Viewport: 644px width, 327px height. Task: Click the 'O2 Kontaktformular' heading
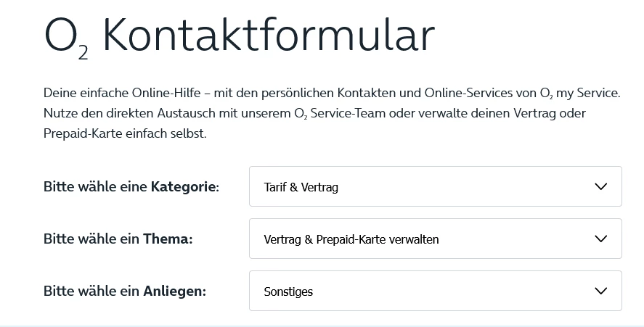[x=239, y=35]
